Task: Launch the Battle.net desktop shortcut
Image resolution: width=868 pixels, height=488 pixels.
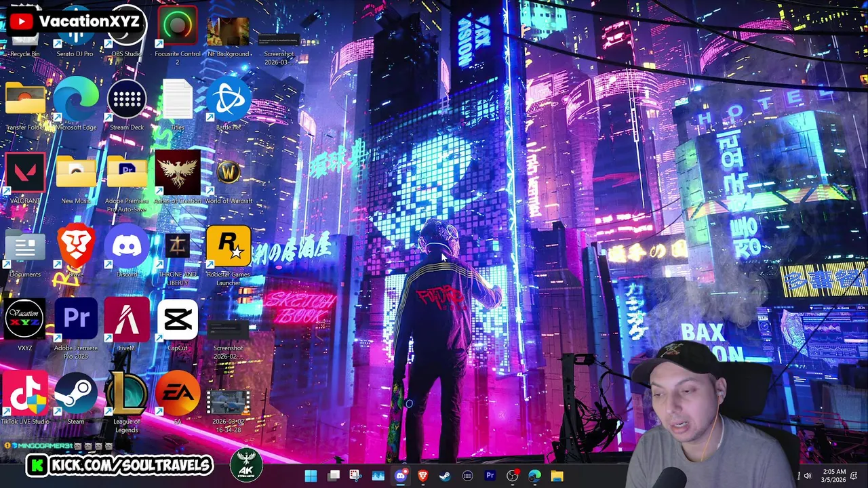Action: click(x=229, y=104)
